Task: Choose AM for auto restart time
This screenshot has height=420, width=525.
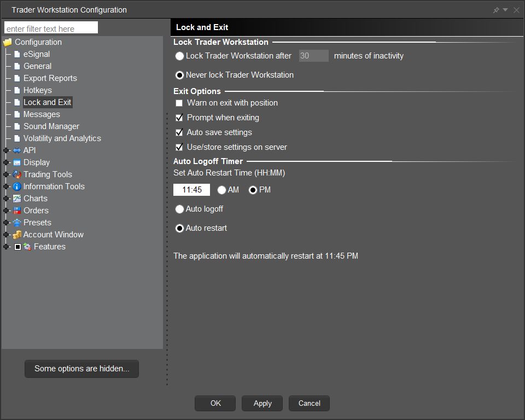Action: click(222, 190)
